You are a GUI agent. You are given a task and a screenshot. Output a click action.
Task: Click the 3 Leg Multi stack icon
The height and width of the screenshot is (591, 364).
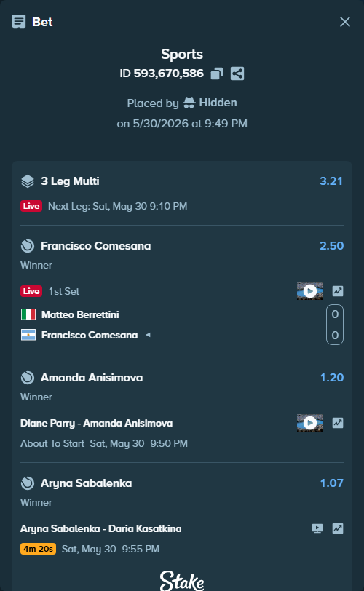[28, 181]
